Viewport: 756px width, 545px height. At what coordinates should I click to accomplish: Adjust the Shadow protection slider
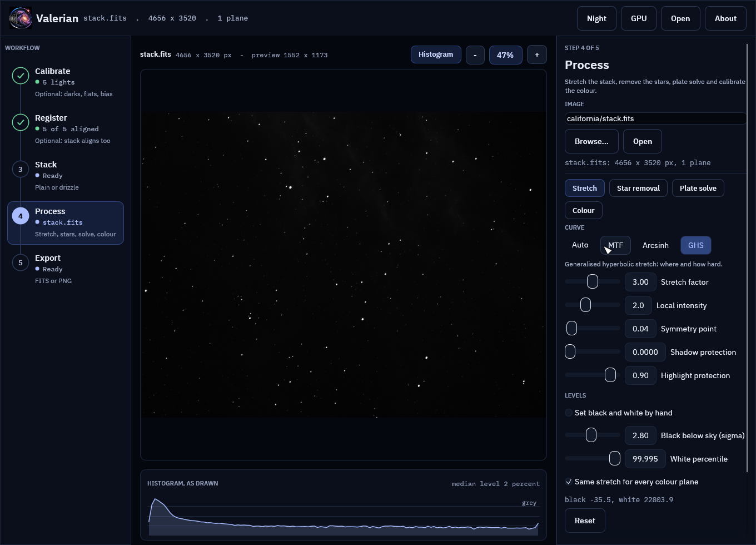click(593, 351)
